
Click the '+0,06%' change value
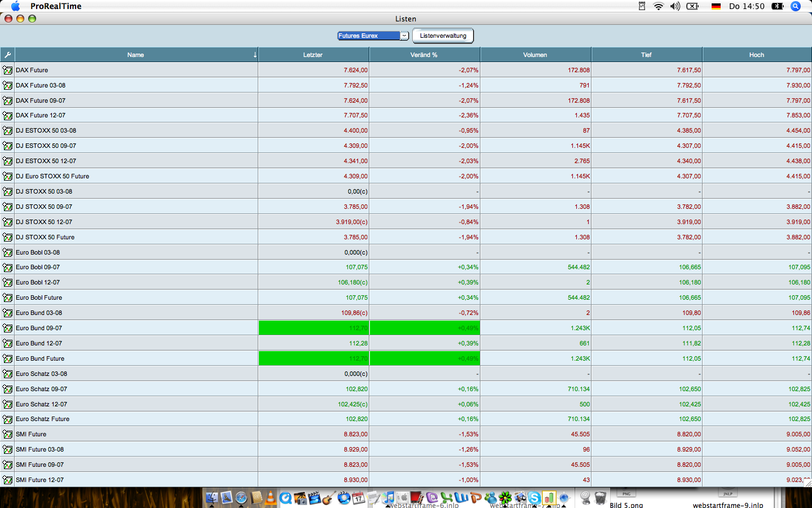(x=468, y=405)
